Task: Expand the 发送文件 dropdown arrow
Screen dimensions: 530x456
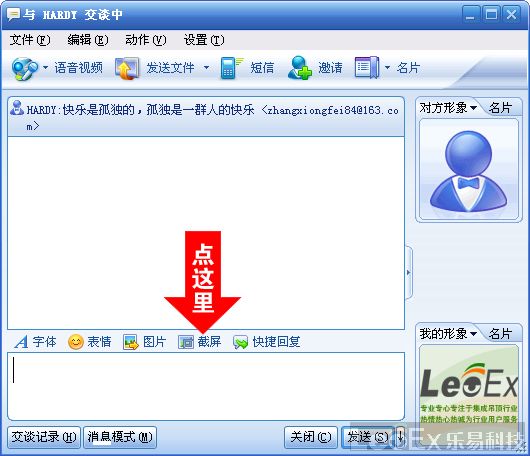Action: click(x=206, y=68)
